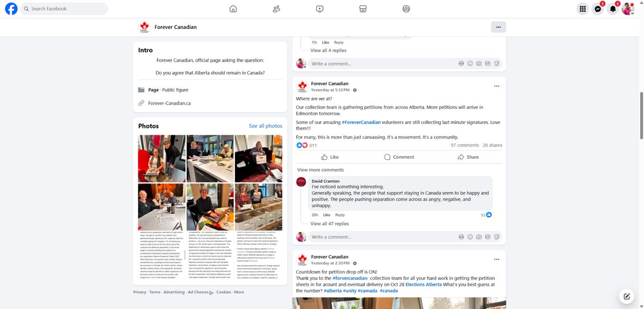644x309 pixels.
Task: Click the 'Yesterday at 5:33 PM' timestamp
Action: 330,90
